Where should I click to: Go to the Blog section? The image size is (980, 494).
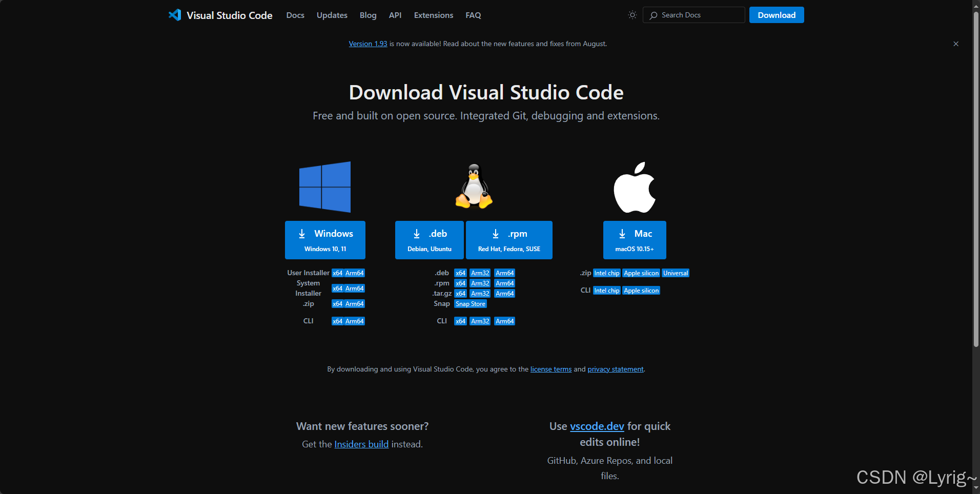[x=368, y=15]
